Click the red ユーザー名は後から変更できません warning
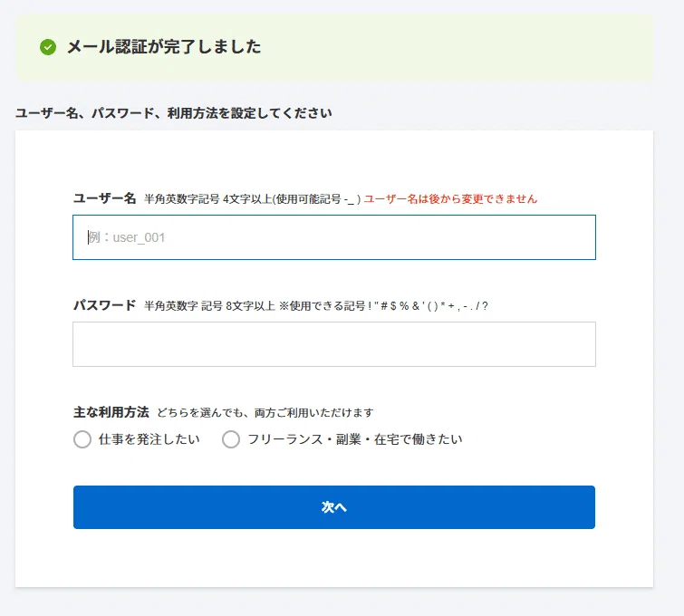The height and width of the screenshot is (616, 684). tap(450, 199)
